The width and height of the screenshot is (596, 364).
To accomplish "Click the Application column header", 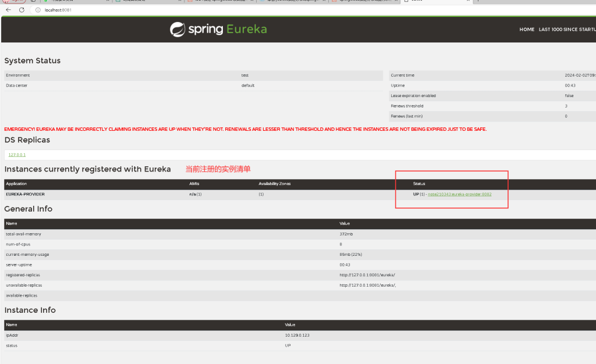I will [16, 184].
